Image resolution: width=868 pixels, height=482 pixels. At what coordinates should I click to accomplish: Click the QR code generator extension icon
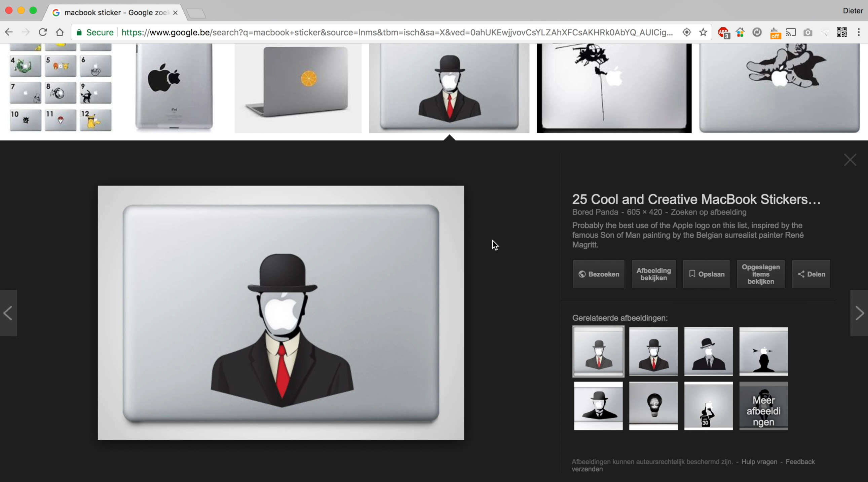pos(842,32)
